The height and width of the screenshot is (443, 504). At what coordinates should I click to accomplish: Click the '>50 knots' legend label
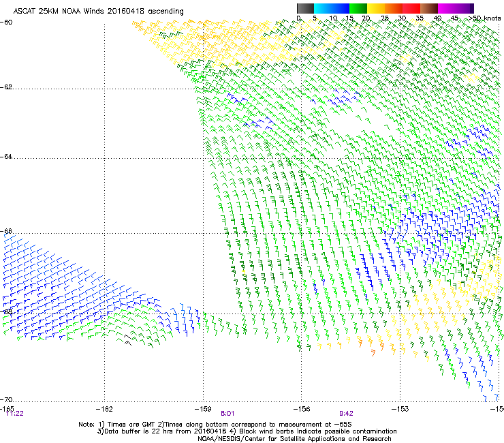coord(485,18)
